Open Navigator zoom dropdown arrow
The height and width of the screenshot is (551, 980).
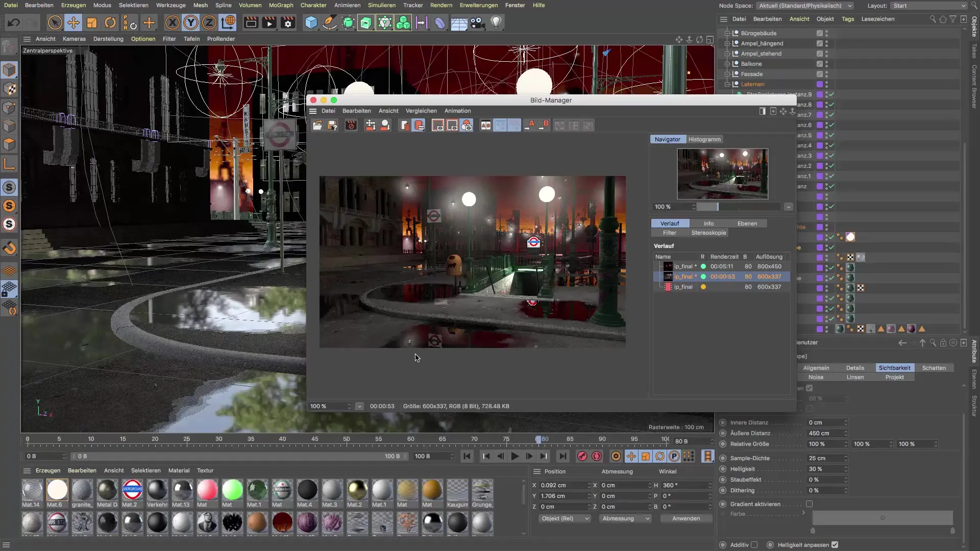point(789,207)
